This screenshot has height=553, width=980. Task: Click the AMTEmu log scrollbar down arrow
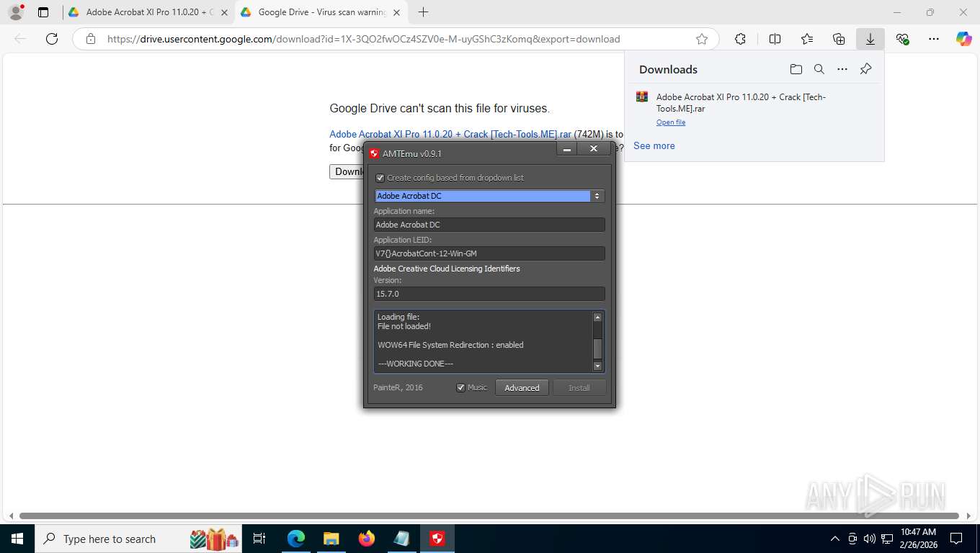(597, 366)
